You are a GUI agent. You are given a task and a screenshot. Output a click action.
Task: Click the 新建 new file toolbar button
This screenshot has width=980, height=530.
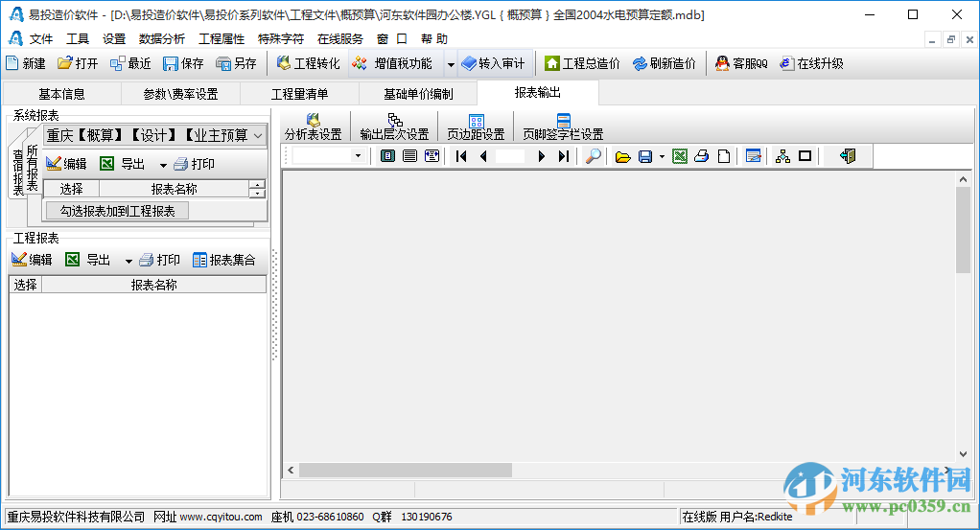pos(26,63)
